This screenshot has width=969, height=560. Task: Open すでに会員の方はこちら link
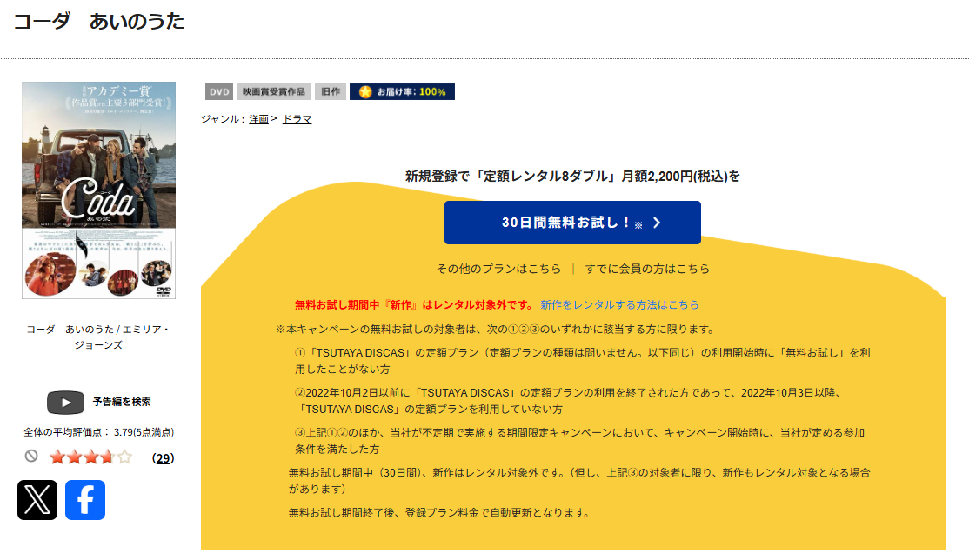point(647,269)
